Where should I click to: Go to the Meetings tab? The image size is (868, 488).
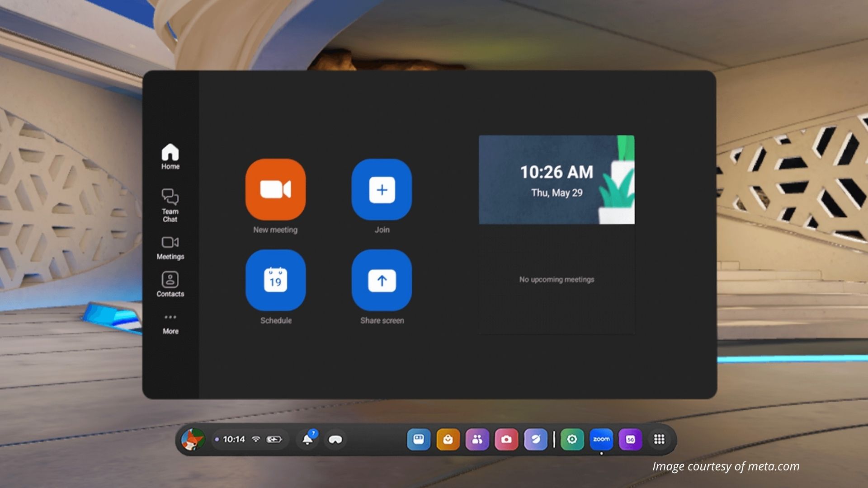(170, 248)
